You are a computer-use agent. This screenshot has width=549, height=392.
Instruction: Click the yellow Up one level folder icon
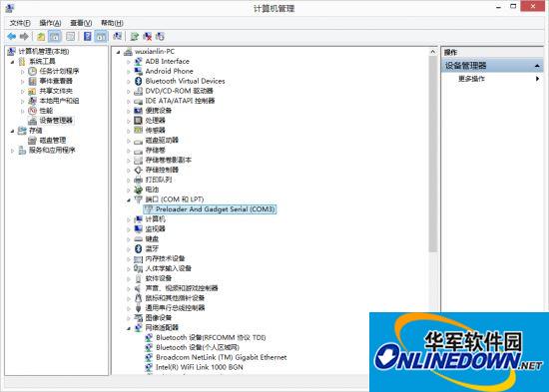(x=41, y=36)
